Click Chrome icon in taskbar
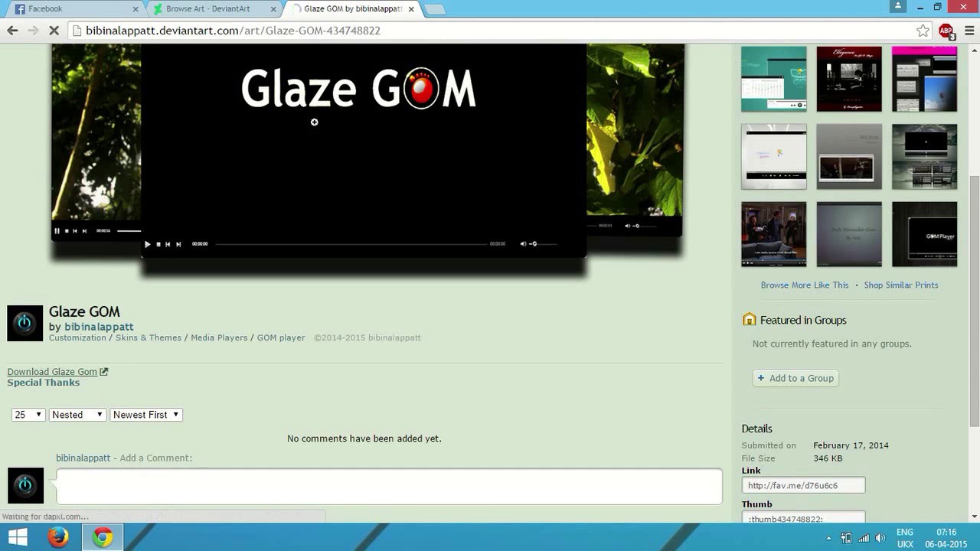 103,538
